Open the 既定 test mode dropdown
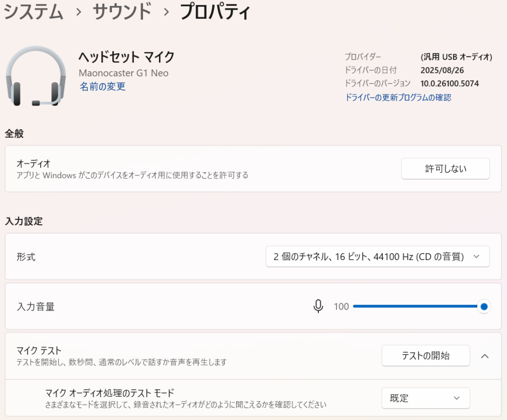The height and width of the screenshot is (420, 507). [425, 398]
